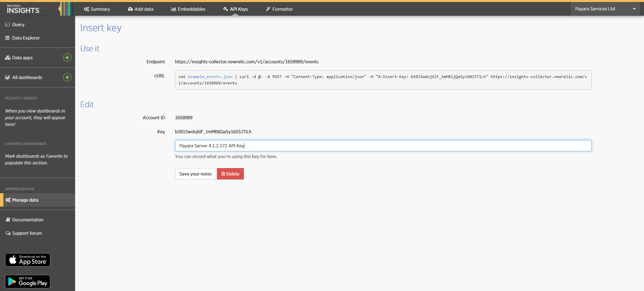
Task: Go to Manage data in Administration
Action: pos(25,200)
